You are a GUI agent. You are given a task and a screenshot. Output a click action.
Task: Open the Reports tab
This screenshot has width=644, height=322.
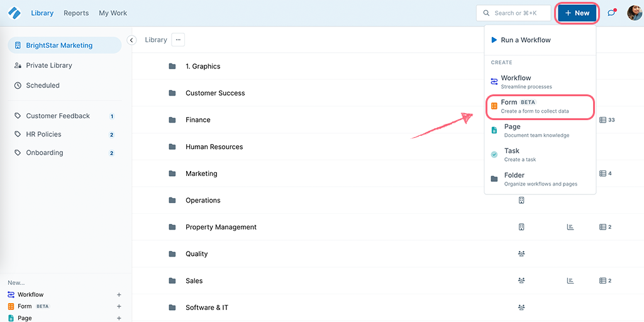76,13
